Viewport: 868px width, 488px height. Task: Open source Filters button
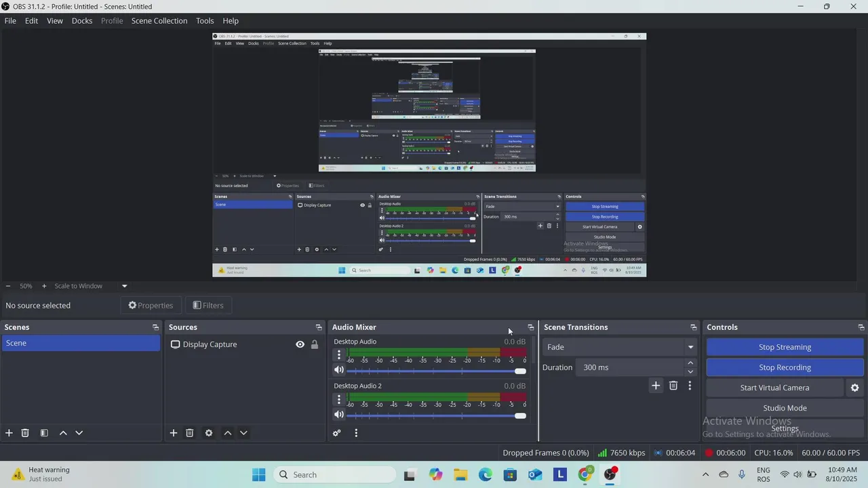pos(208,306)
